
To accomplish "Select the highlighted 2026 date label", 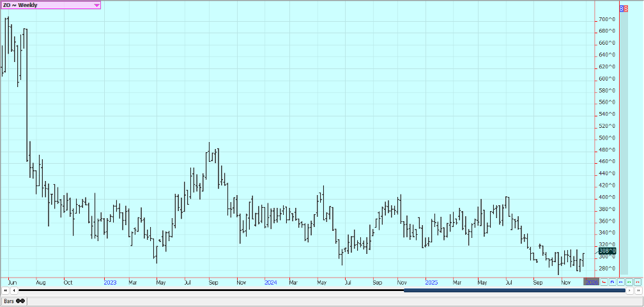I will tap(591, 281).
